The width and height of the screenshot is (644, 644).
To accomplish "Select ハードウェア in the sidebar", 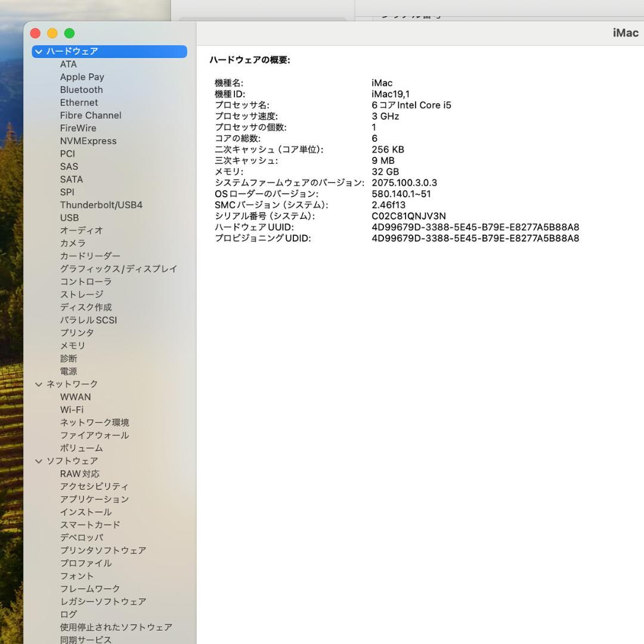I will [x=72, y=51].
